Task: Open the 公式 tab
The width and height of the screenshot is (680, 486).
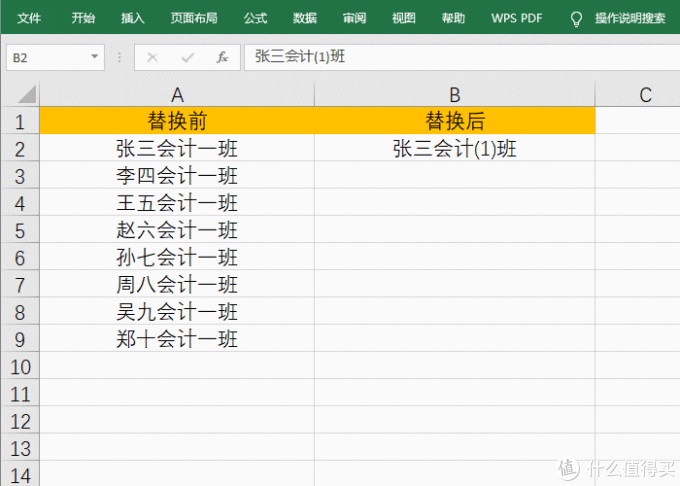Action: [255, 18]
